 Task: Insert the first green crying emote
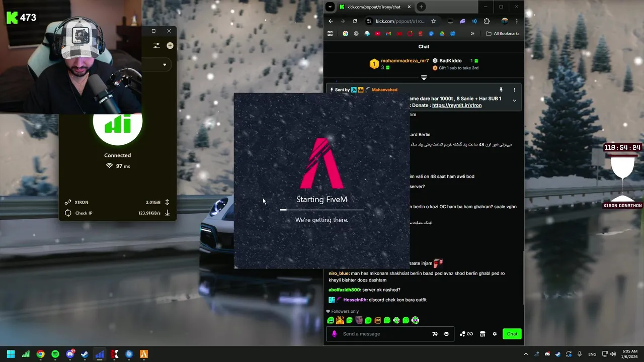point(331,320)
